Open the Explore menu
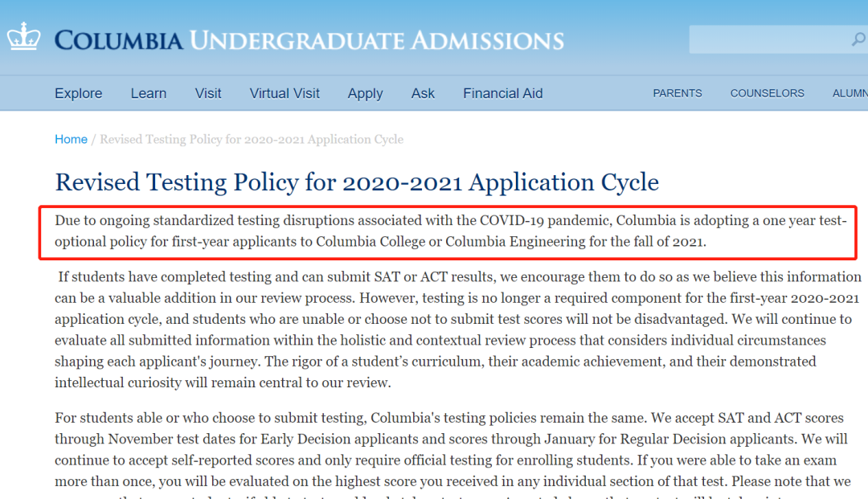This screenshot has width=868, height=499. pyautogui.click(x=78, y=93)
